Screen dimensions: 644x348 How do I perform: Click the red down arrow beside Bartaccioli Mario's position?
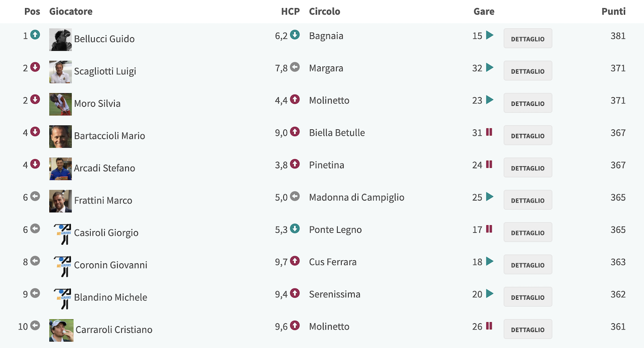35,131
